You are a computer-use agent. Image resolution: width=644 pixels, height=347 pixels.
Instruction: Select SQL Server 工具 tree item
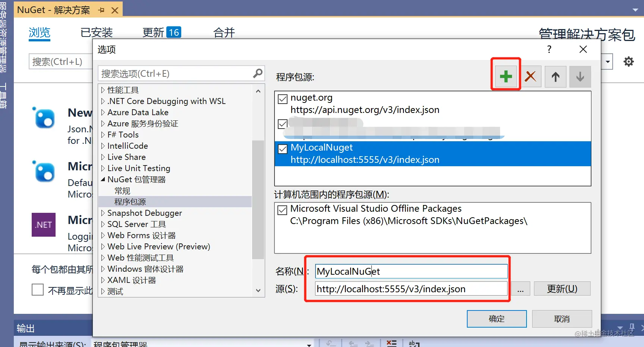click(x=137, y=224)
